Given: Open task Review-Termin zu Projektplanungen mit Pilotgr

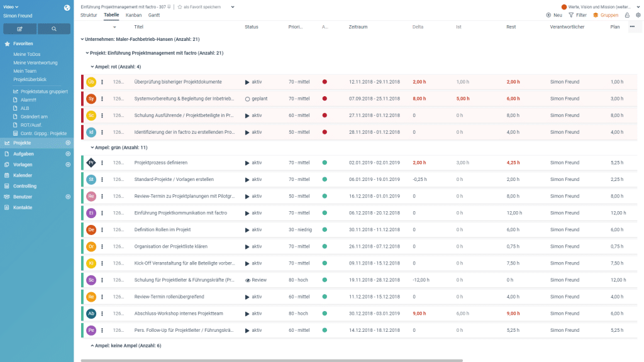Looking at the screenshot, I should (x=184, y=196).
